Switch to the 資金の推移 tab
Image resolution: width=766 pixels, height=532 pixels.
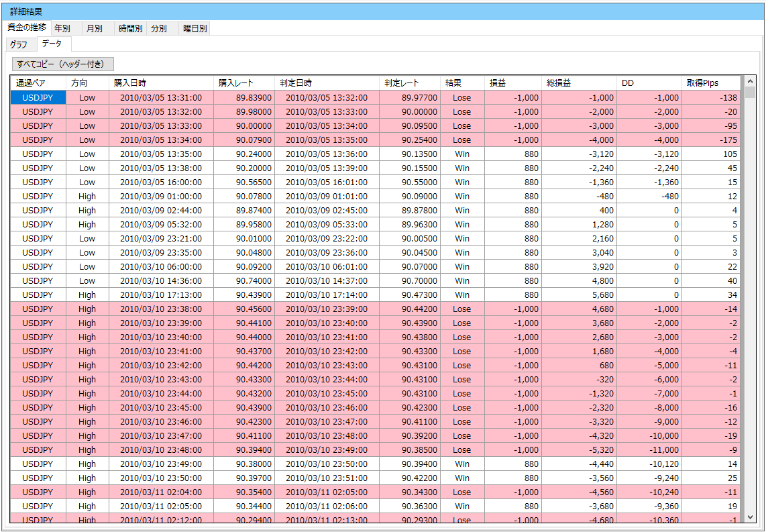point(27,28)
